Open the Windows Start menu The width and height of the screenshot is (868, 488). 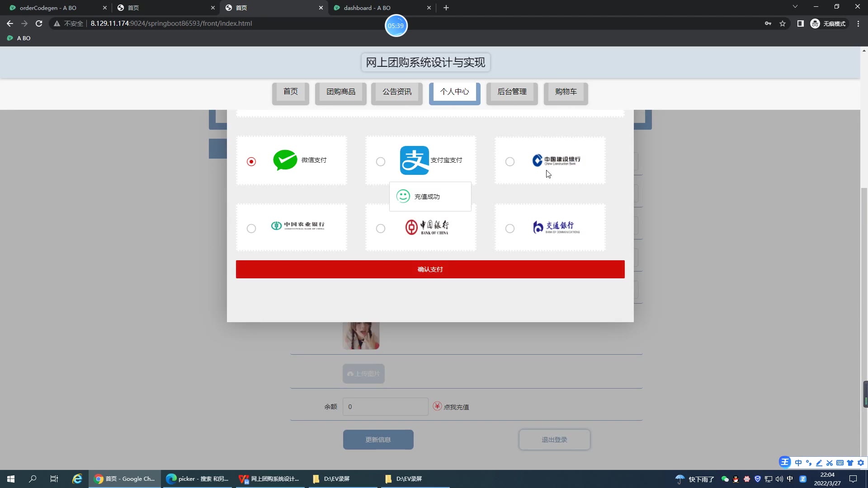[x=11, y=479]
